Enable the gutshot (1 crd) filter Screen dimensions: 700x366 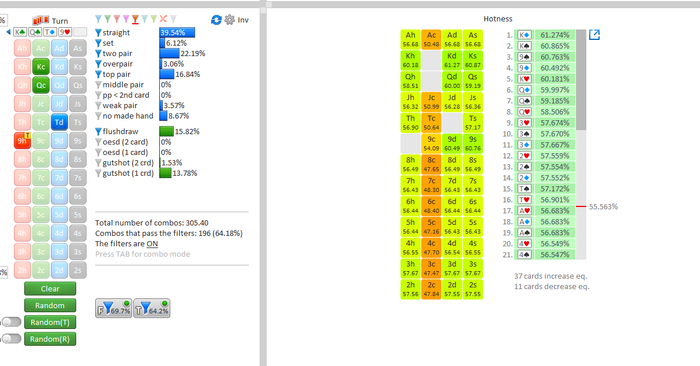pos(98,173)
